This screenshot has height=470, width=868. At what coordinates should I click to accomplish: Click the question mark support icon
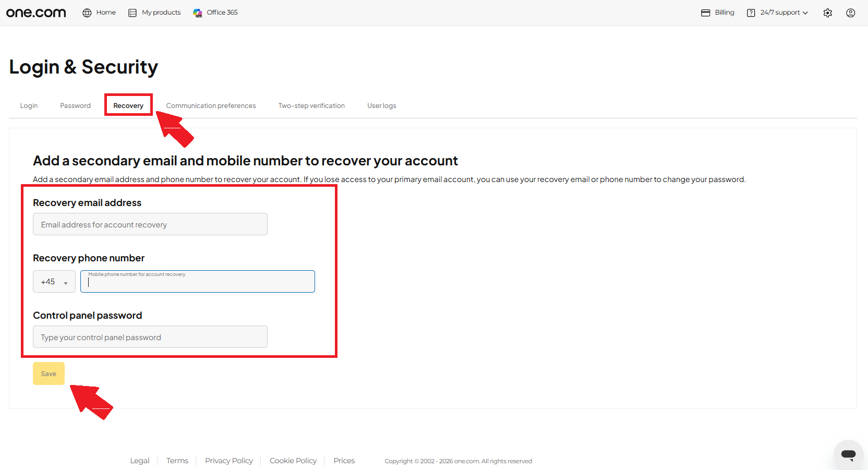pyautogui.click(x=751, y=13)
